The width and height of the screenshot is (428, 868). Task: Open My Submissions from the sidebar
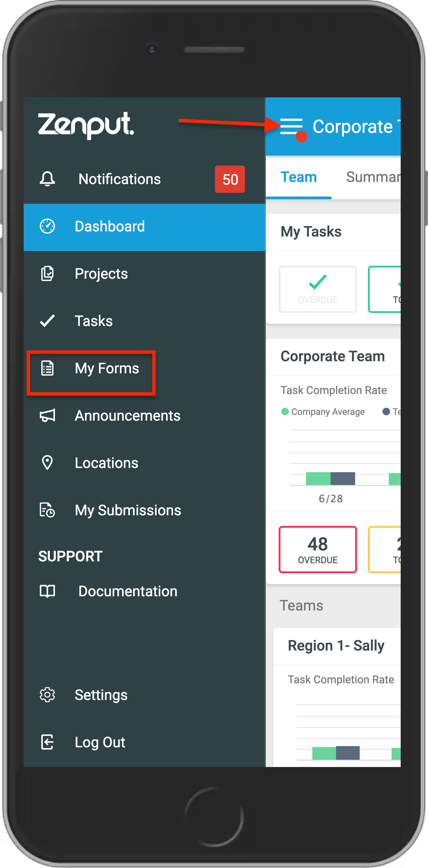(x=144, y=510)
